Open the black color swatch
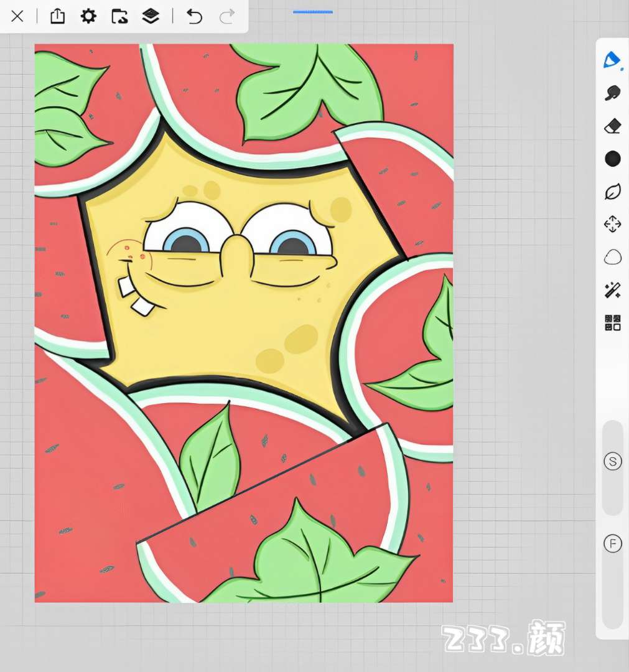 613,159
